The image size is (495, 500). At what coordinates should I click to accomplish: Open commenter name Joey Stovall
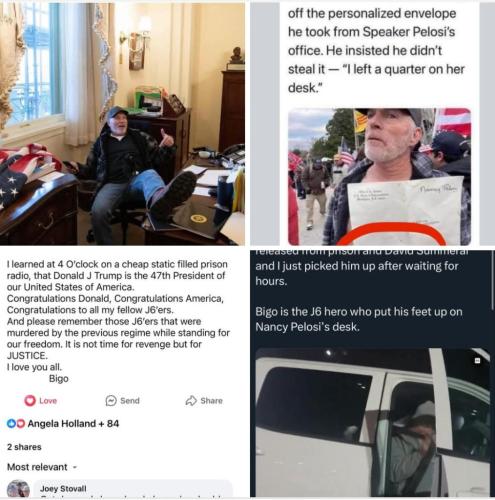click(x=63, y=489)
